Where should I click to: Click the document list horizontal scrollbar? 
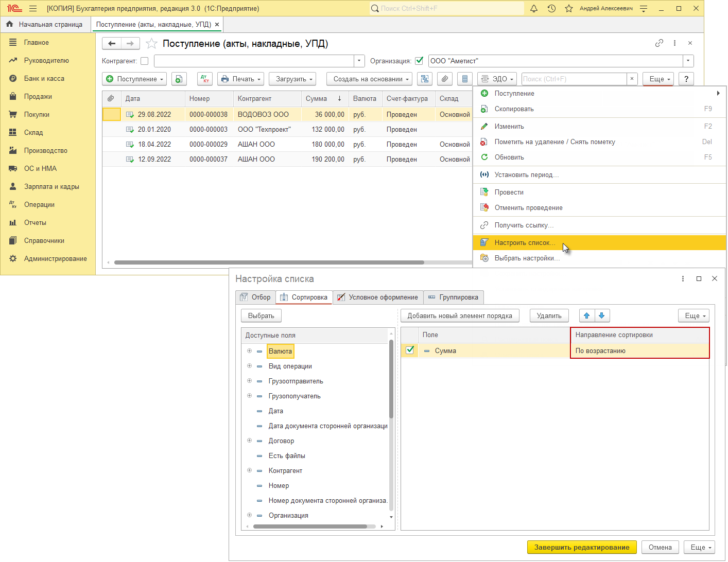[x=269, y=262]
